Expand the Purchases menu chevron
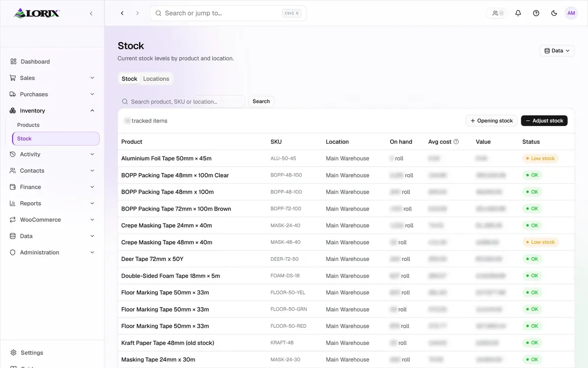Screen dimensions: 588x368 (92, 94)
